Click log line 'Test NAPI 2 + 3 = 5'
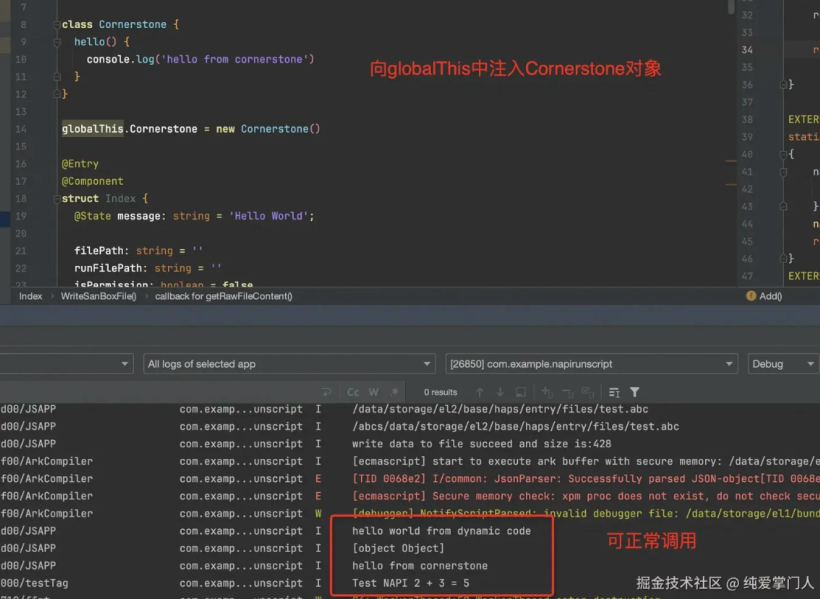Viewport: 820px width, 599px height. pos(411,583)
